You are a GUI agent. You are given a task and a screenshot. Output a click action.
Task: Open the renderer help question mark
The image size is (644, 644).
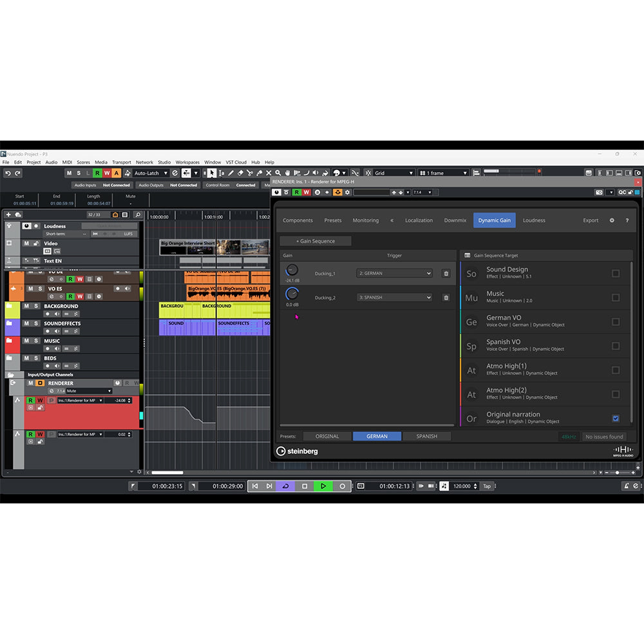tap(627, 220)
